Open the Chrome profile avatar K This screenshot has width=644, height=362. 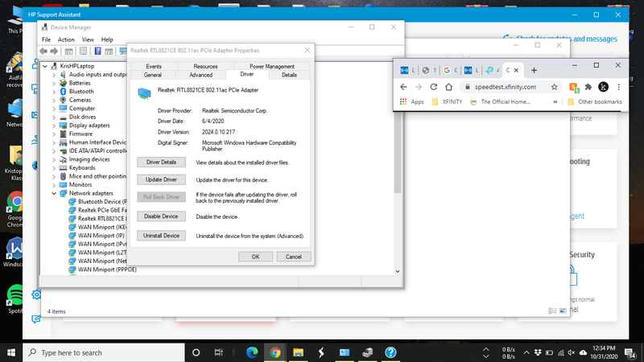pyautogui.click(x=603, y=87)
